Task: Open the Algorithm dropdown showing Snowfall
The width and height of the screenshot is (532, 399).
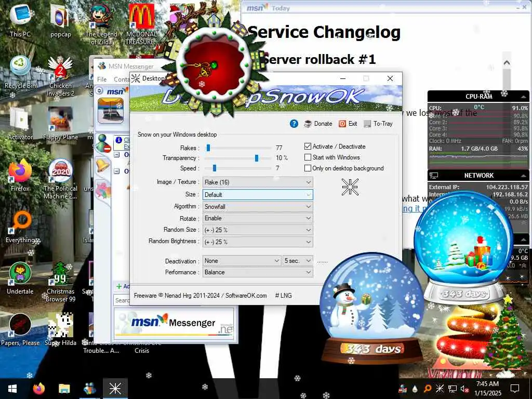Action: [x=258, y=207]
